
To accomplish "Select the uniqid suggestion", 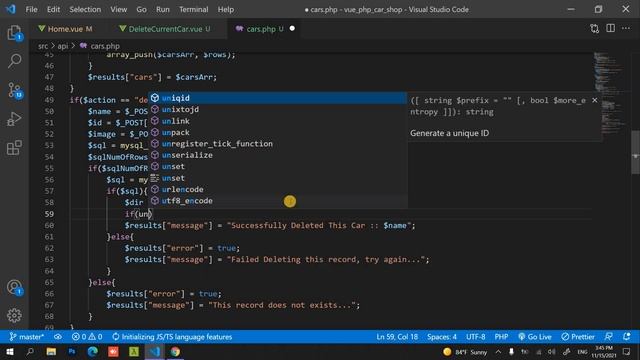I will (277, 98).
